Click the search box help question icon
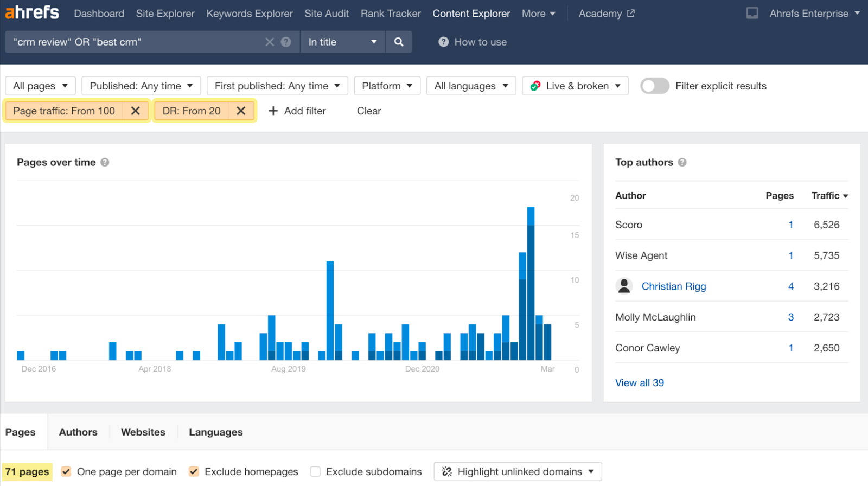Image resolution: width=868 pixels, height=486 pixels. tap(286, 42)
